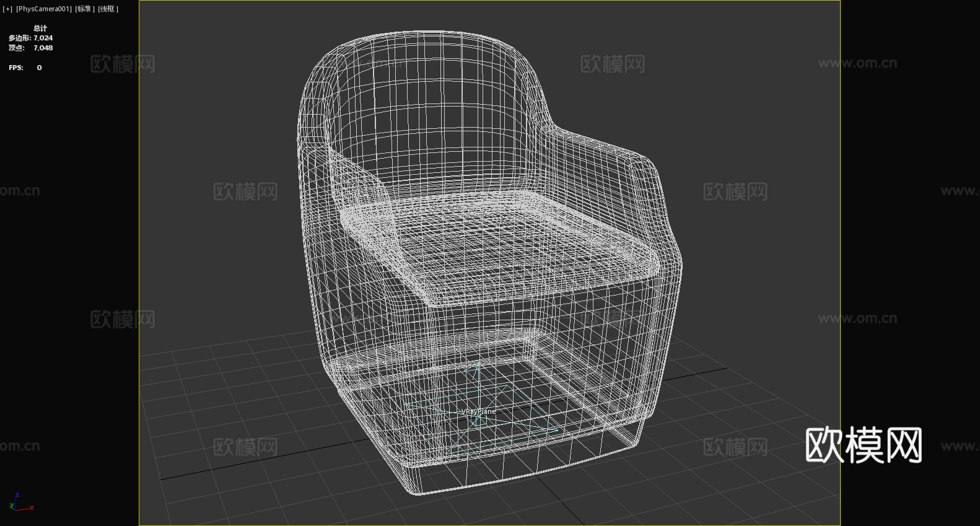Select the VRayPlane object label in viewport

click(479, 411)
